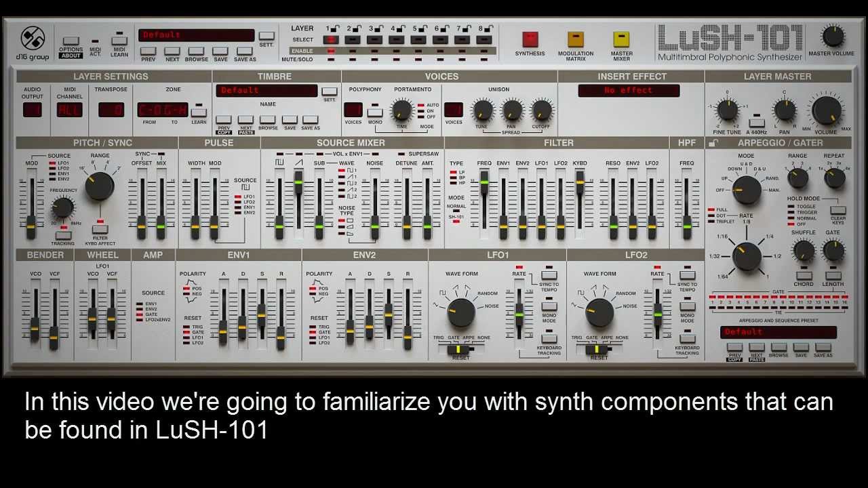Click the LFO2 Wave Form knob
This screenshot has height=488, width=868.
599,312
